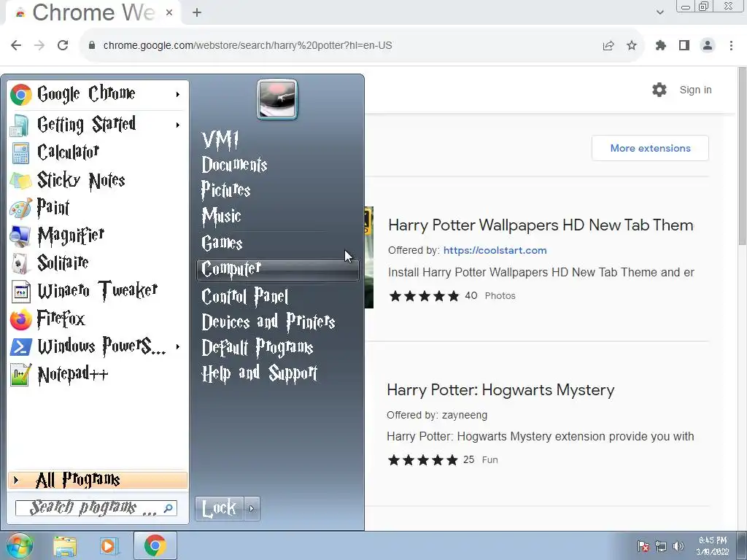Open Help and Support
Image resolution: width=747 pixels, height=560 pixels.
pos(260,373)
